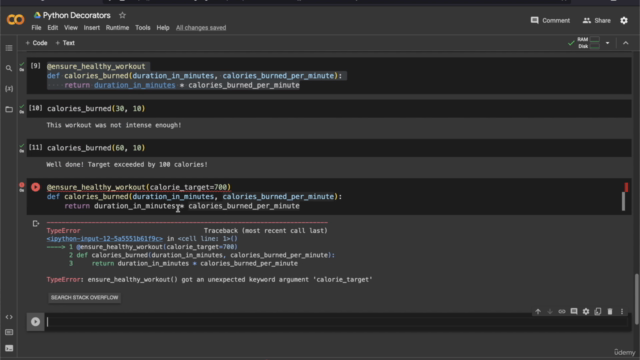Open the ipython-input-12 traceback link

(x=104, y=239)
